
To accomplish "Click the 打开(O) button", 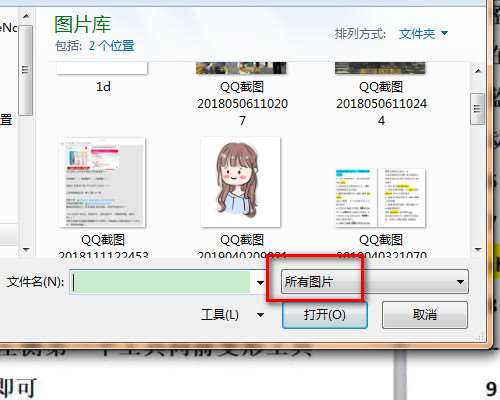I will click(325, 315).
